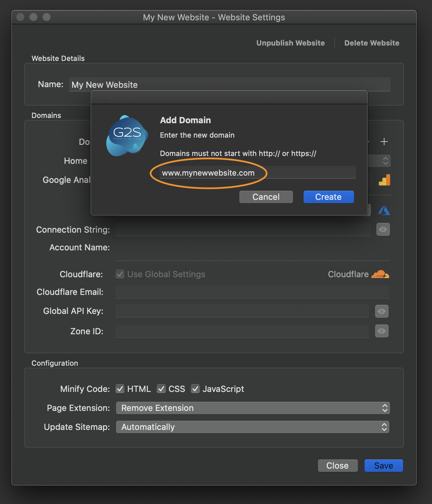Uncheck HTML minification
The height and width of the screenshot is (504, 432).
(120, 389)
